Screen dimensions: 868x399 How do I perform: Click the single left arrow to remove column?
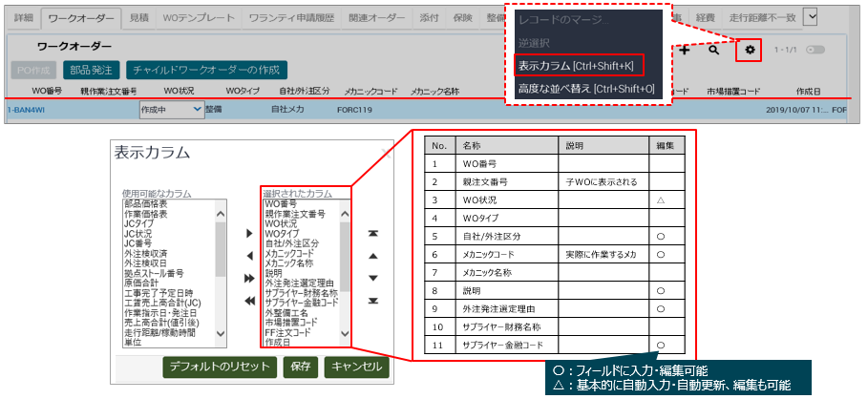pos(249,256)
